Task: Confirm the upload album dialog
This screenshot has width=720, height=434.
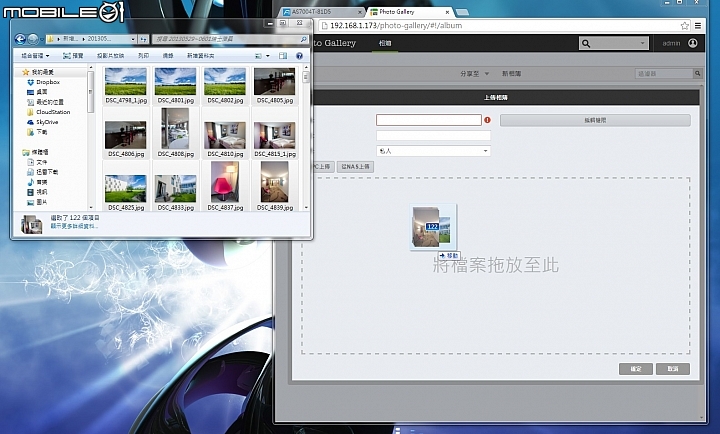Action: (x=636, y=369)
